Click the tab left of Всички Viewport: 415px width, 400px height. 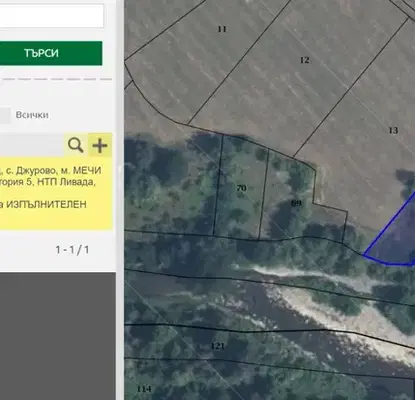5,116
